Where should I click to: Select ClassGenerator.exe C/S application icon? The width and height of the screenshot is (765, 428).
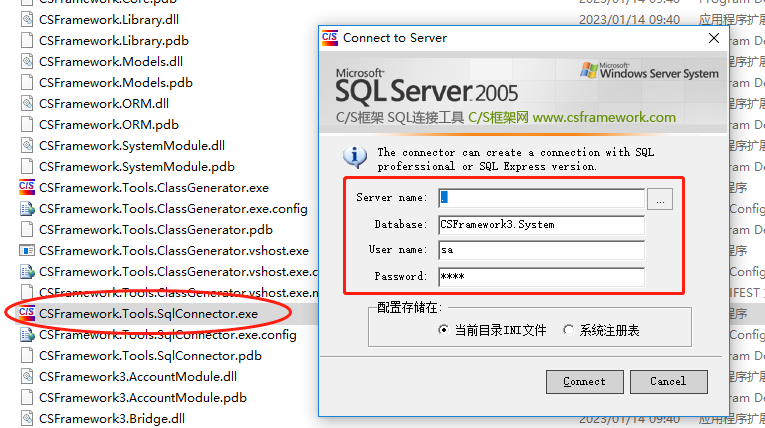pyautogui.click(x=27, y=187)
